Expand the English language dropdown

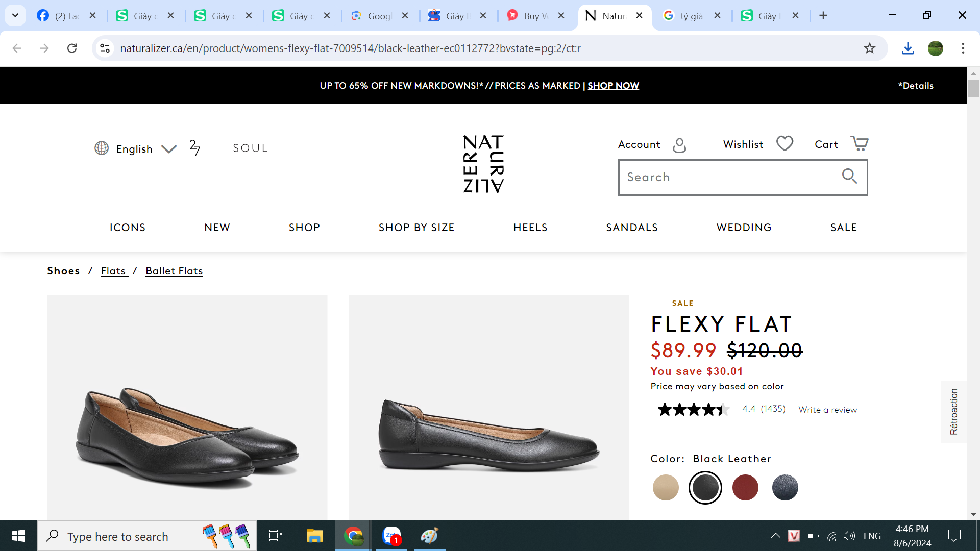(x=169, y=149)
